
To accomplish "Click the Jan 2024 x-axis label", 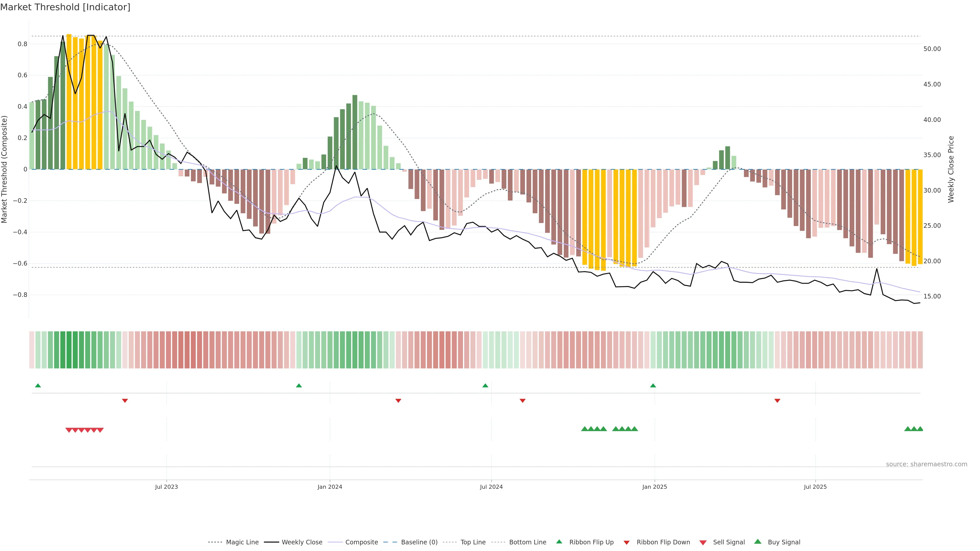I will 330,487.
